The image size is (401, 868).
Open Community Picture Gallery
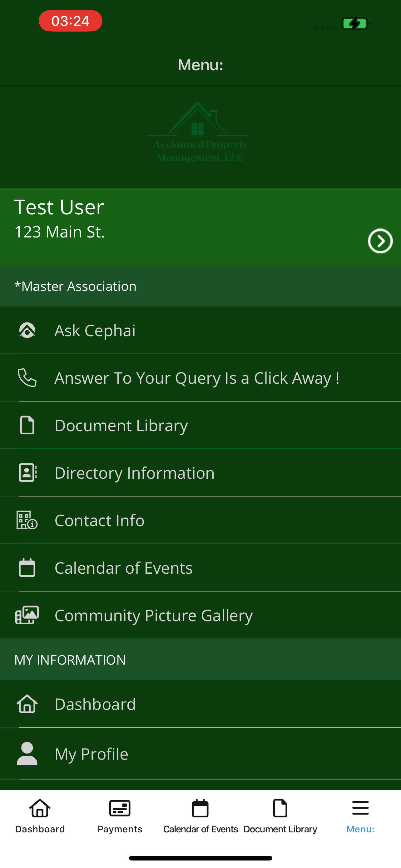pyautogui.click(x=201, y=615)
